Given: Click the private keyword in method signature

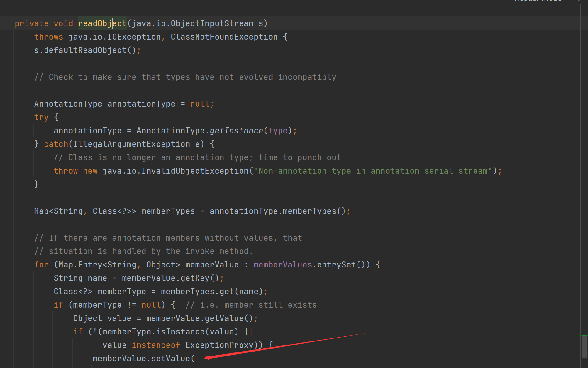Looking at the screenshot, I should click(32, 23).
